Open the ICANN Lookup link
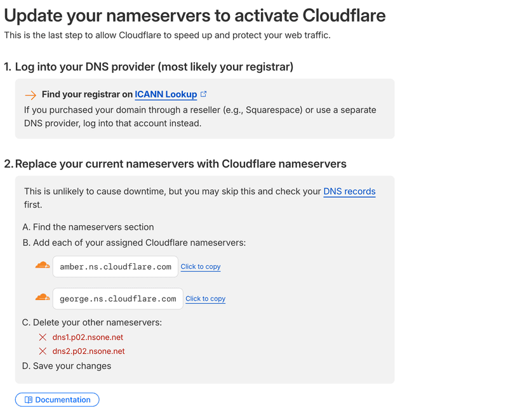Image resolution: width=508 pixels, height=420 pixels. 166,94
